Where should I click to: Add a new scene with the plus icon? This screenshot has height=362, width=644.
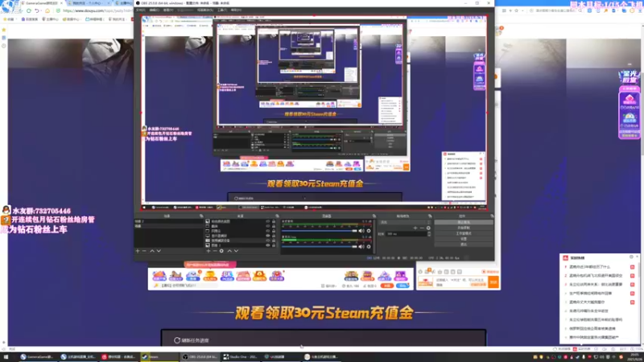tap(138, 251)
